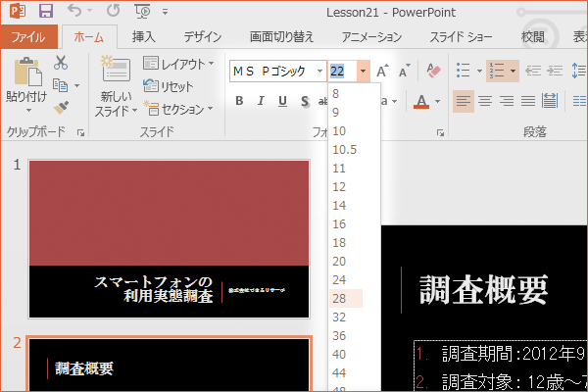This screenshot has width=588, height=392.
Task: Click the Clear All Formatting eraser icon
Action: [433, 71]
